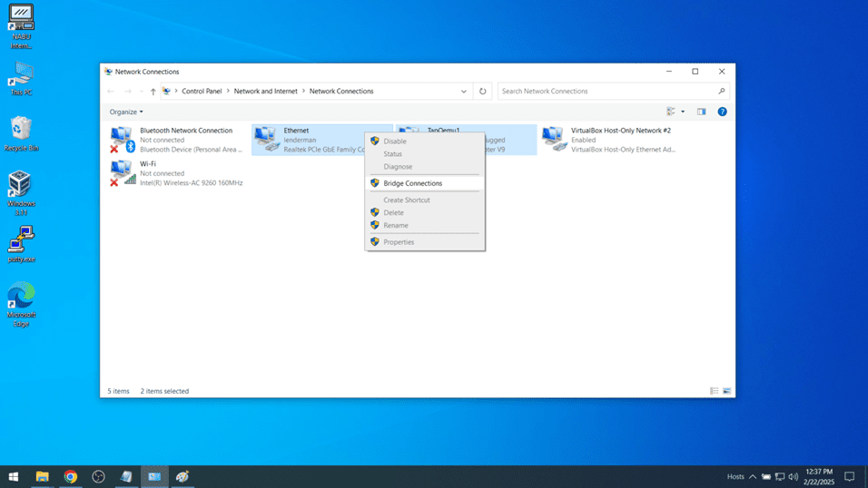Click the 'Intel(R) Wireless-AC 9260 160MHz' text

pyautogui.click(x=191, y=183)
